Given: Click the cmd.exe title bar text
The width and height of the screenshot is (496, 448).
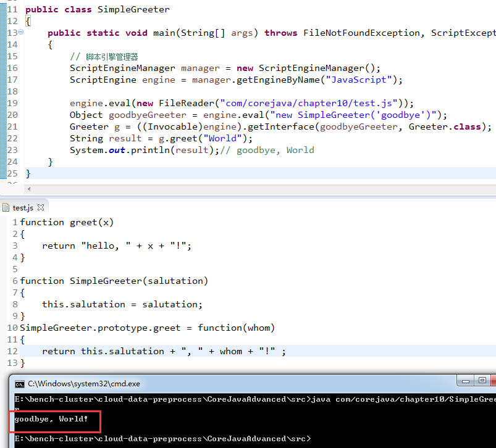Looking at the screenshot, I should pos(84,384).
